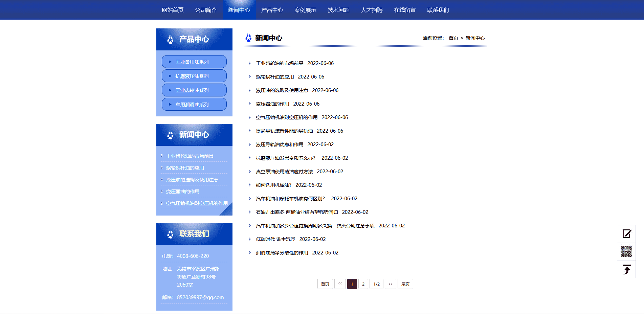
Task: Open article 低碳时代 谁主沉浮
Action: tap(275, 239)
